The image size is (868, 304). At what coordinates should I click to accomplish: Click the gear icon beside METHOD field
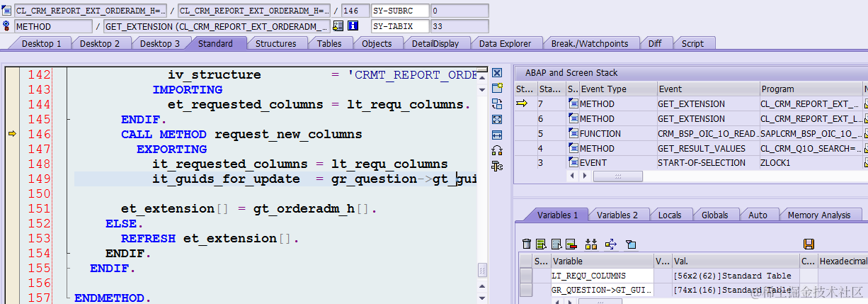point(6,26)
